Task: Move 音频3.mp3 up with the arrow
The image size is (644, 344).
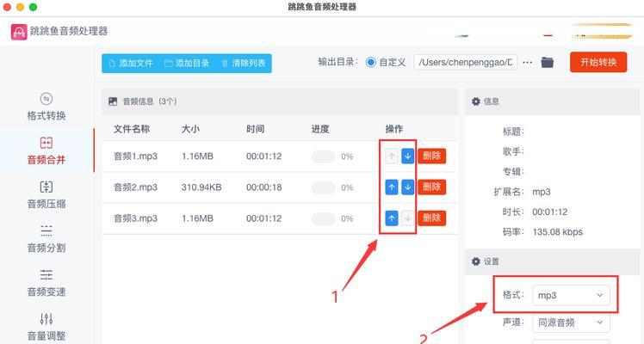Action: [392, 218]
